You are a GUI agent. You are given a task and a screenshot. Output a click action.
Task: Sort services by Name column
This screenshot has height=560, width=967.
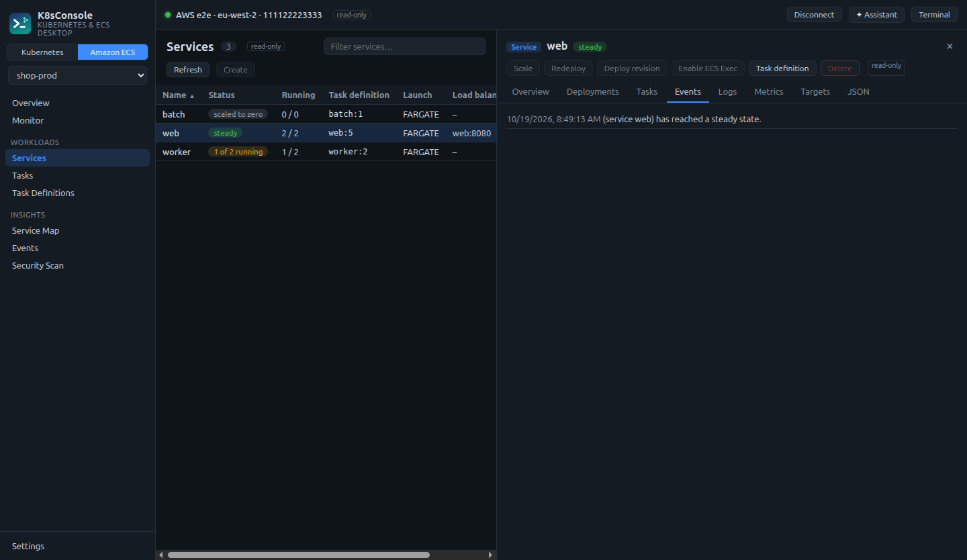pos(178,95)
